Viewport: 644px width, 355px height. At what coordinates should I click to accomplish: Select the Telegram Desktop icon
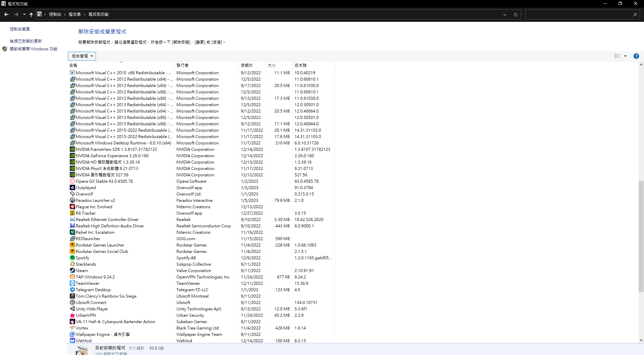click(72, 290)
